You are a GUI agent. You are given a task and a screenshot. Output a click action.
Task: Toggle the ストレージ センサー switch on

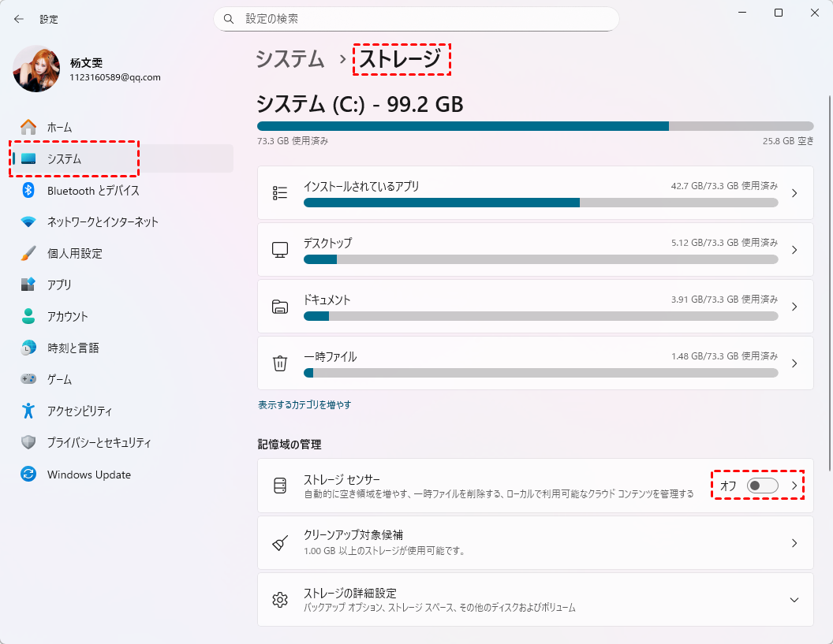(x=762, y=486)
